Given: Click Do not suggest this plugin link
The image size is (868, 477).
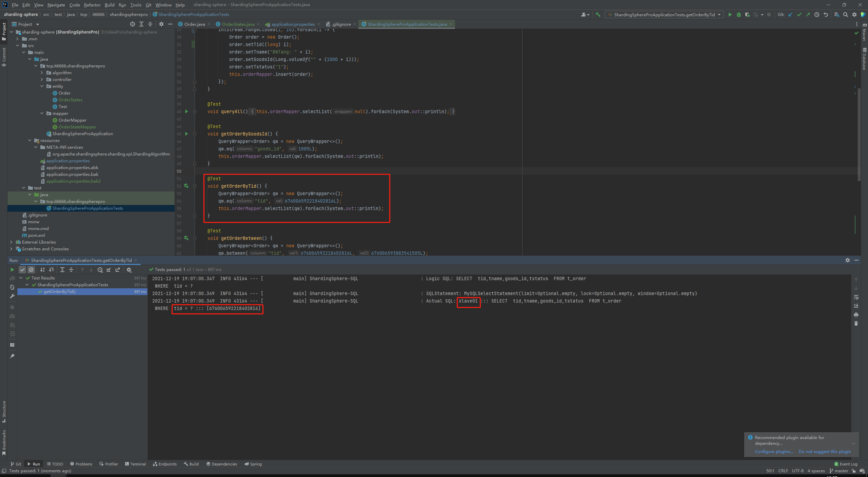Looking at the screenshot, I should [825, 452].
